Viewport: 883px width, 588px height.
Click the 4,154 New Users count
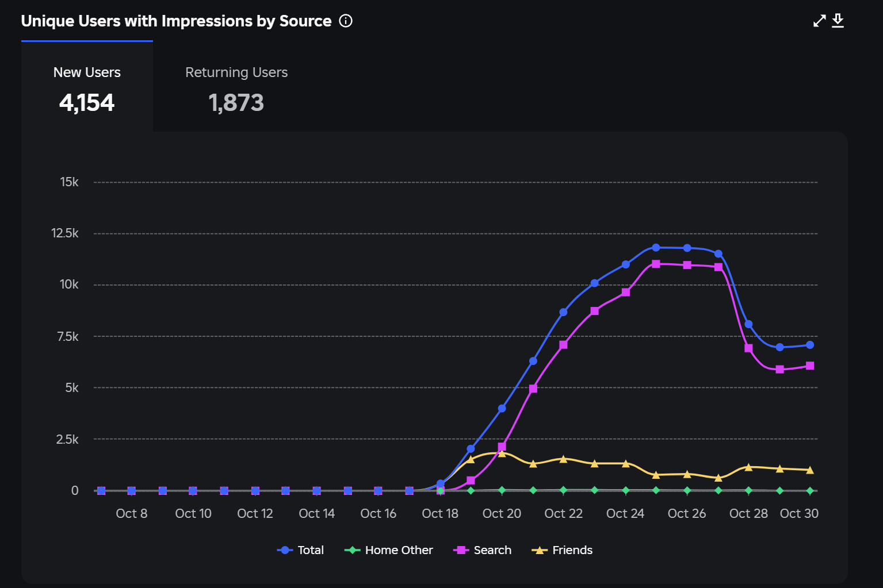(87, 103)
